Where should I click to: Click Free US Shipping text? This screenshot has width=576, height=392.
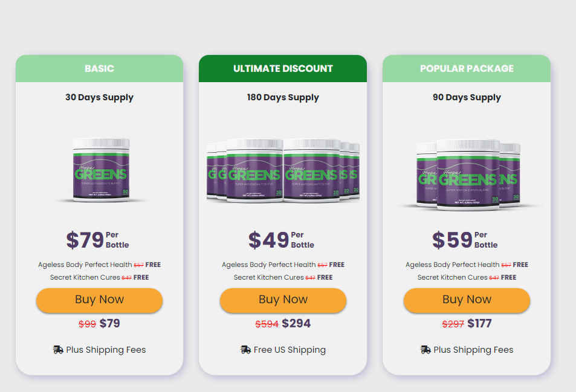coord(290,350)
